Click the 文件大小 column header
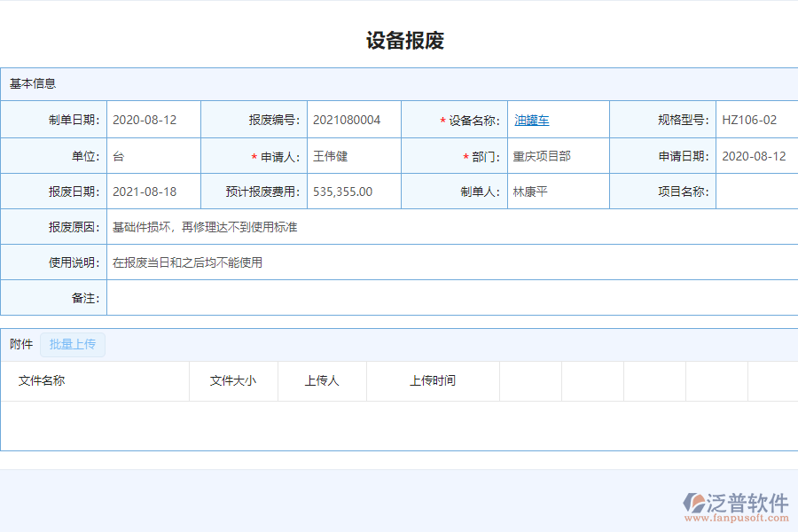This screenshot has height=532, width=798. pyautogui.click(x=232, y=380)
